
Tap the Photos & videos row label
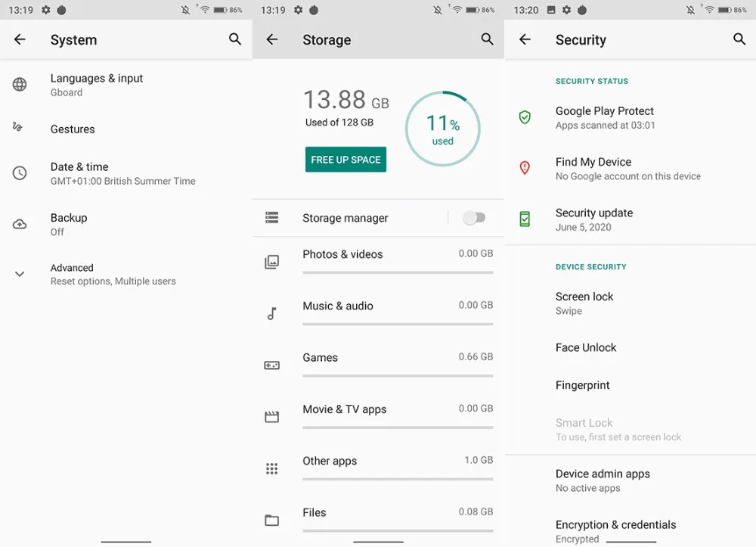point(342,254)
